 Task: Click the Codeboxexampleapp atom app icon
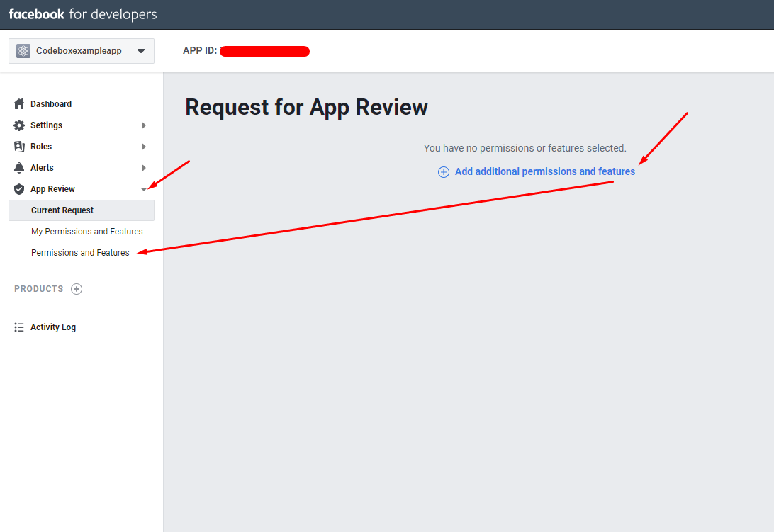23,51
